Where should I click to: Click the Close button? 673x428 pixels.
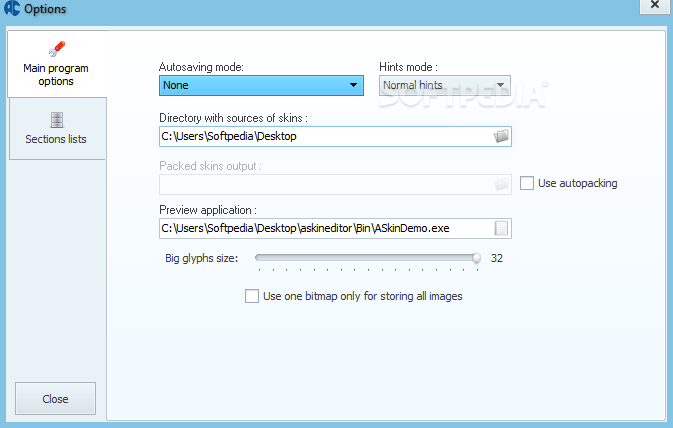pos(55,399)
